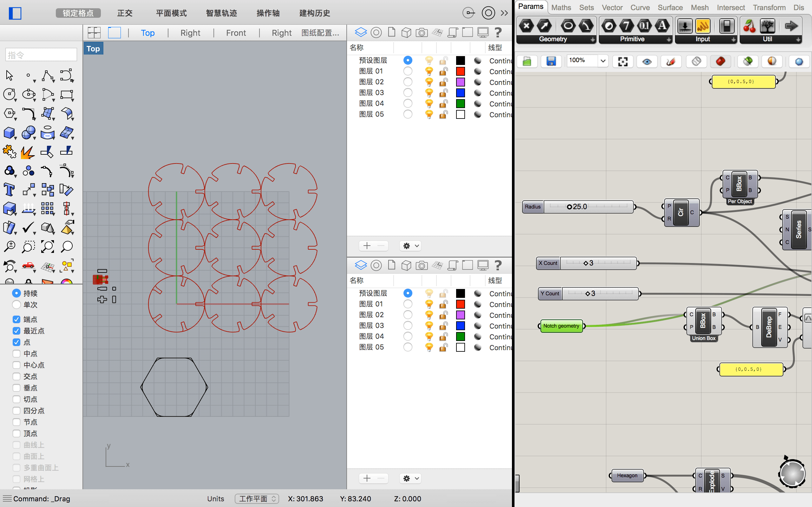Click the 指令 command input field
The width and height of the screenshot is (812, 507).
coord(41,55)
